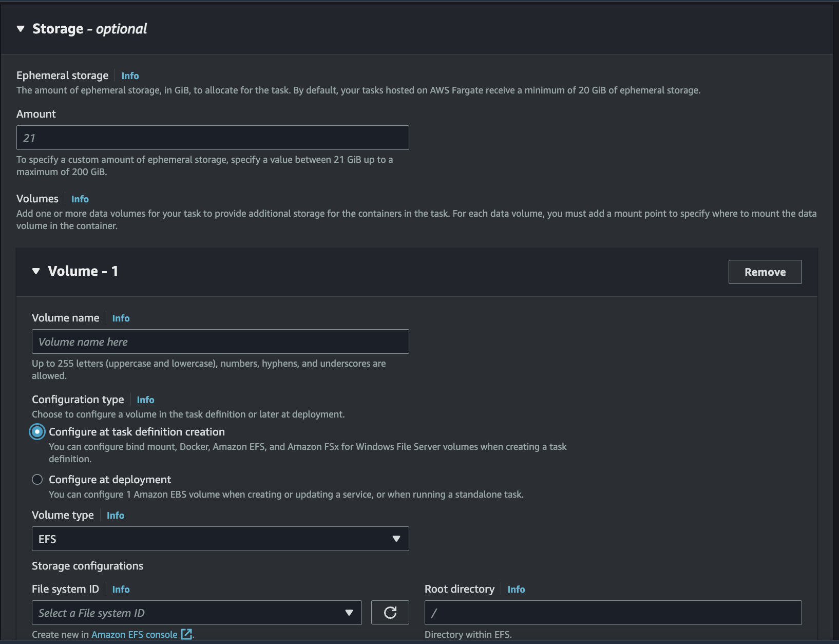Edit the ephemeral storage Amount value
839x644 pixels.
coord(213,137)
